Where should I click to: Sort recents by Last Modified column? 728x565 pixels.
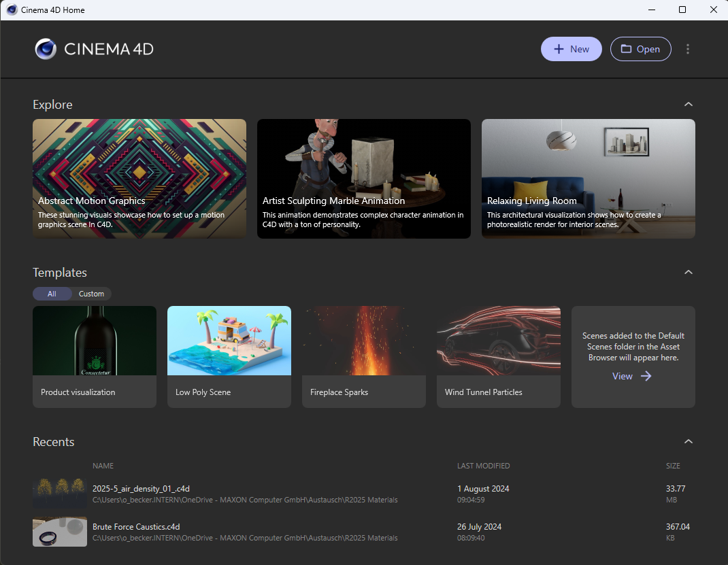tap(483, 466)
